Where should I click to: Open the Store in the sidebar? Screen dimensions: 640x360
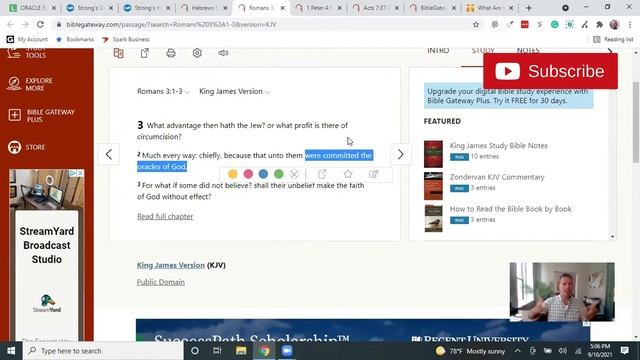27,147
